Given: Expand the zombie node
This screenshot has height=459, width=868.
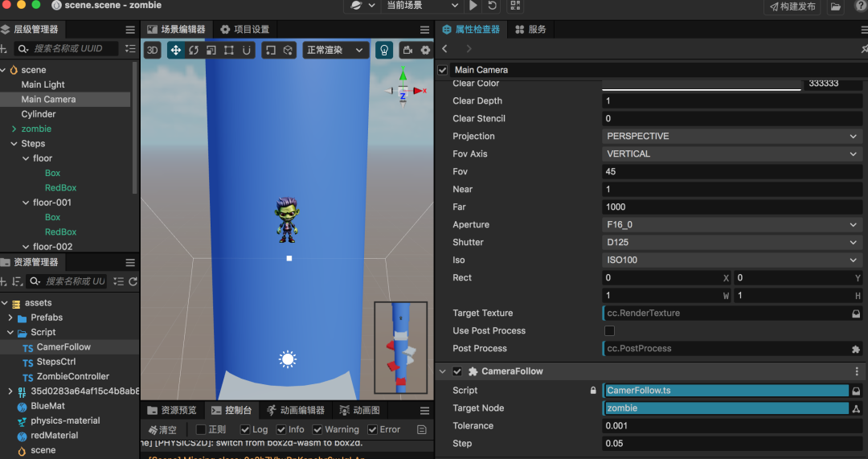Looking at the screenshot, I should point(14,129).
